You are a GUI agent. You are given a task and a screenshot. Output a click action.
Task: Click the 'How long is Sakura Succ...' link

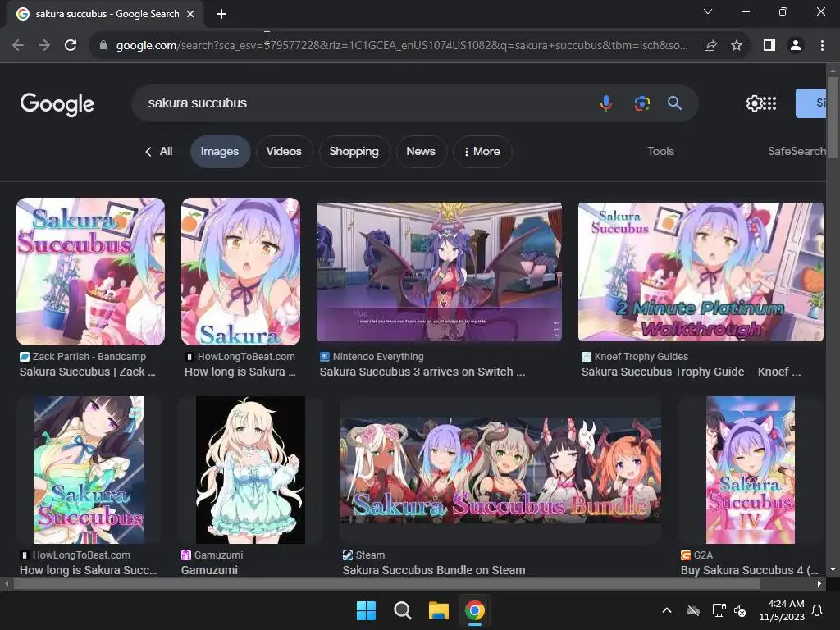click(x=89, y=570)
